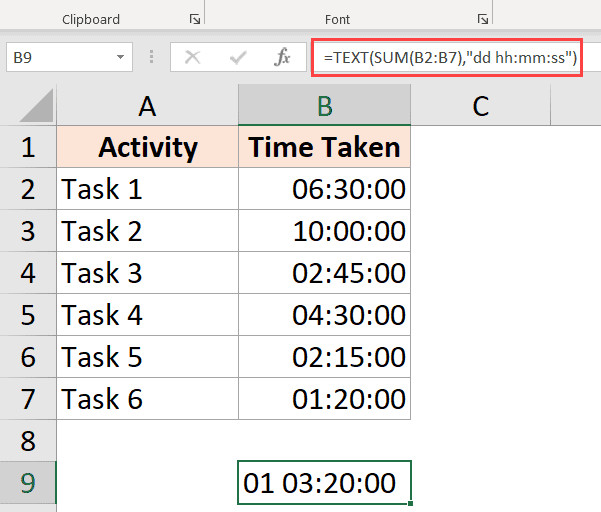Select result cell showing 01 03:20:00
Image resolution: width=601 pixels, height=512 pixels.
click(x=324, y=483)
